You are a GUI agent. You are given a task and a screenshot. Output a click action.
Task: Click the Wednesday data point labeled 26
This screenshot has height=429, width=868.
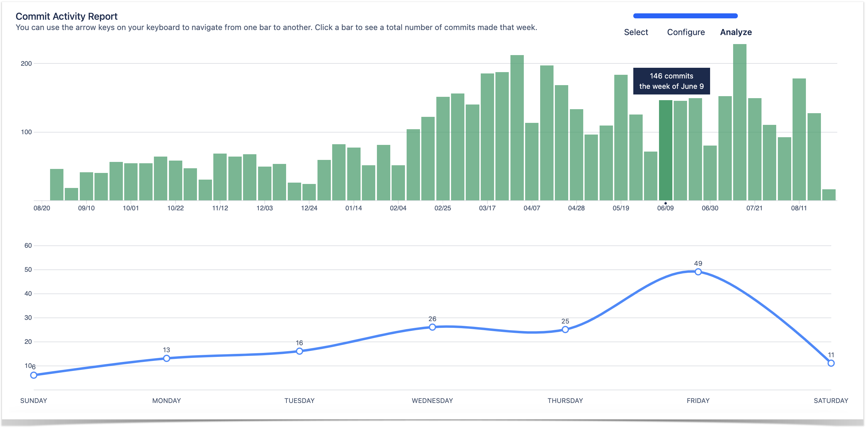tap(432, 327)
